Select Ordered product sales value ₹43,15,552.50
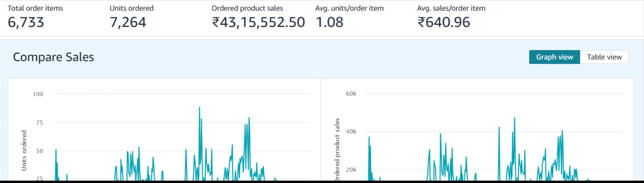 click(x=258, y=22)
